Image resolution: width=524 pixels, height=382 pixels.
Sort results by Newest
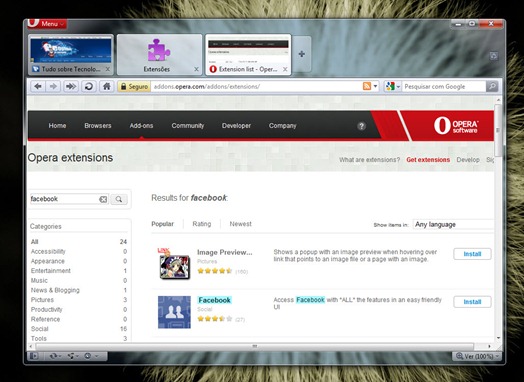coord(240,224)
